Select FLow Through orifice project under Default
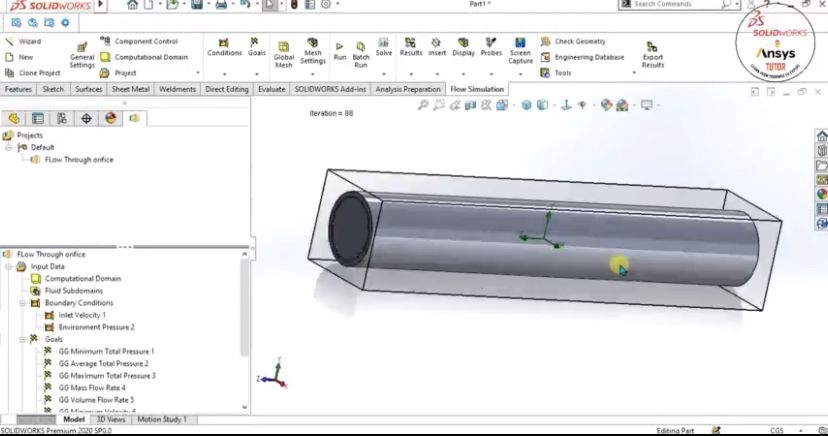Image resolution: width=828 pixels, height=436 pixels. (79, 159)
